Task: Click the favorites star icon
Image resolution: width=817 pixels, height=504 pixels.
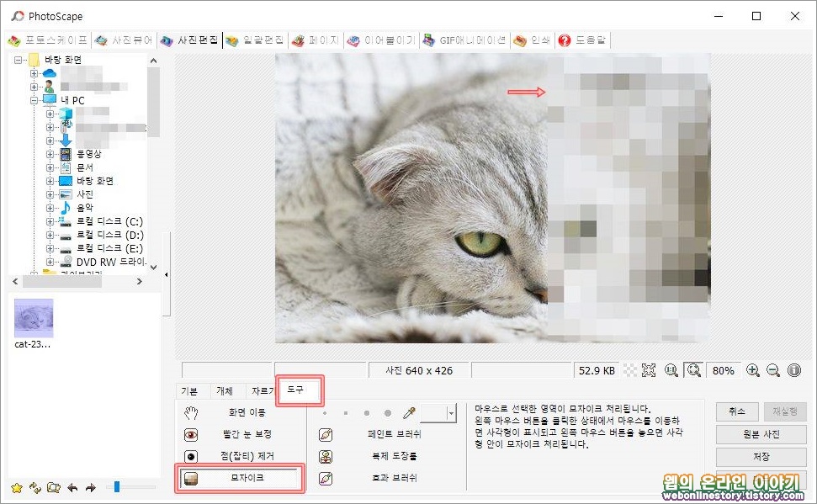Action: [17, 488]
